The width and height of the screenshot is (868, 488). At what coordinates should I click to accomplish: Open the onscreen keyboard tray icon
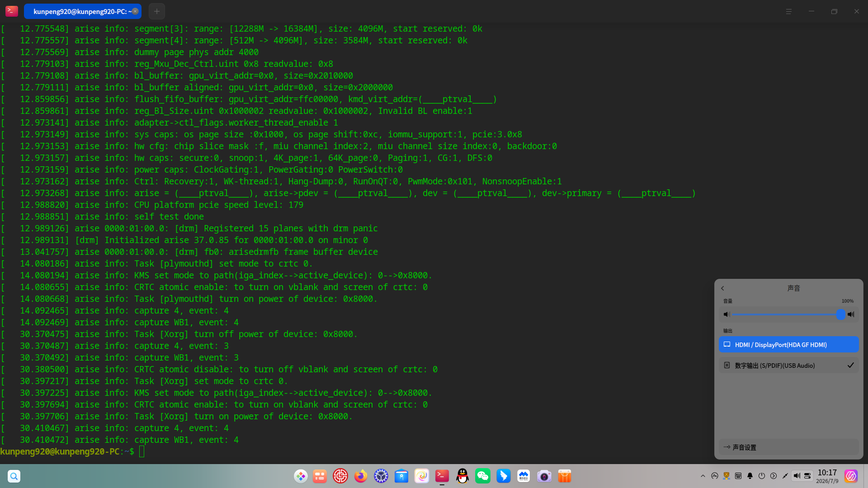(738, 476)
